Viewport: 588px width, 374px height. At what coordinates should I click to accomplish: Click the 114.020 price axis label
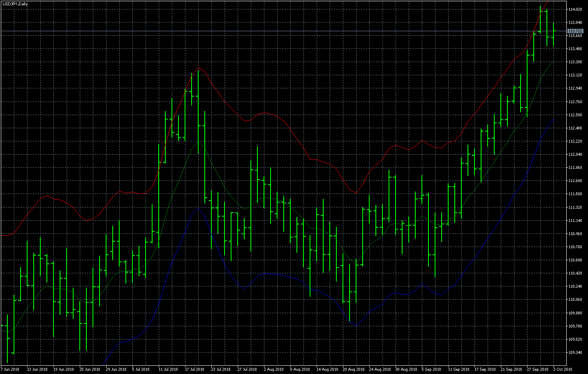pyautogui.click(x=575, y=9)
